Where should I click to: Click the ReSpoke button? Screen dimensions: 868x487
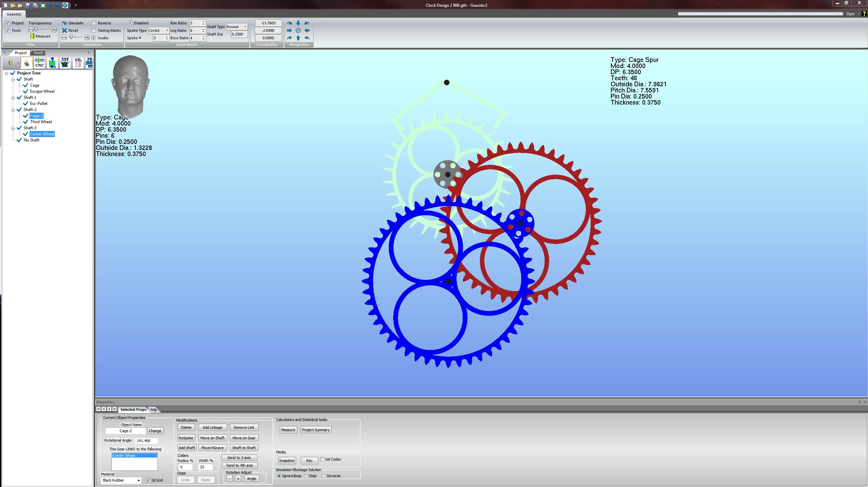click(186, 438)
